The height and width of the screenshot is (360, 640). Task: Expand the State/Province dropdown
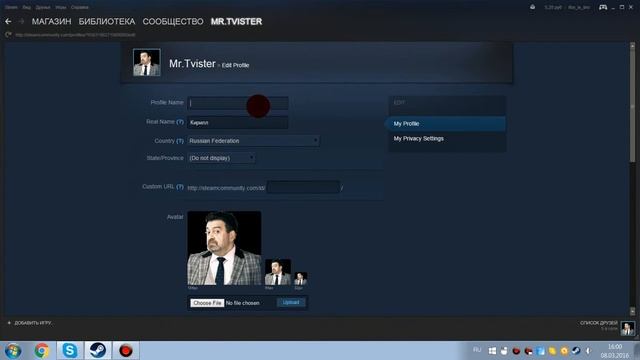coord(222,158)
